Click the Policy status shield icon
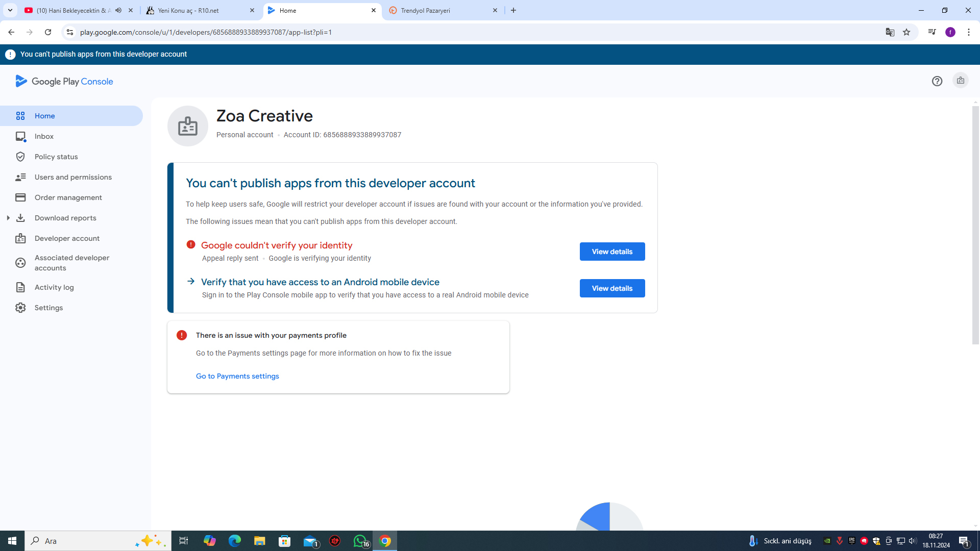The width and height of the screenshot is (980, 551). tap(20, 157)
